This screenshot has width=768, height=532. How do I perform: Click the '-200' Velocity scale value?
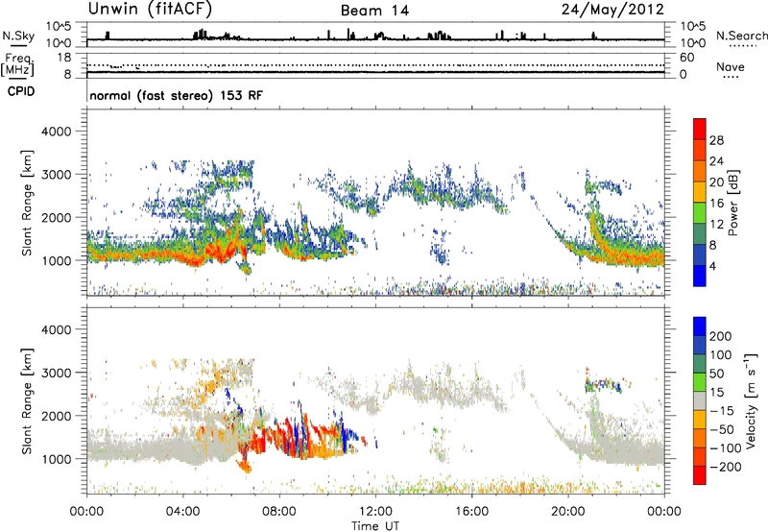coord(727,467)
